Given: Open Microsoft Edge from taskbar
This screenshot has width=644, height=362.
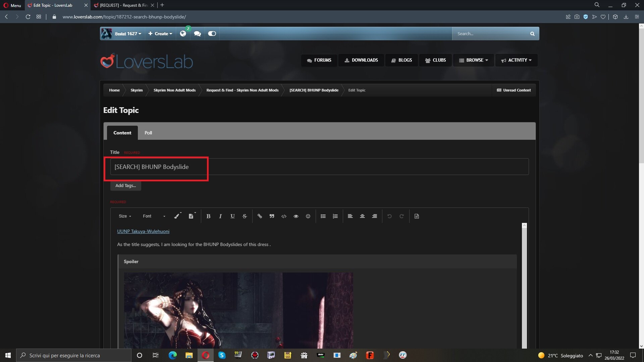Looking at the screenshot, I should point(172,355).
